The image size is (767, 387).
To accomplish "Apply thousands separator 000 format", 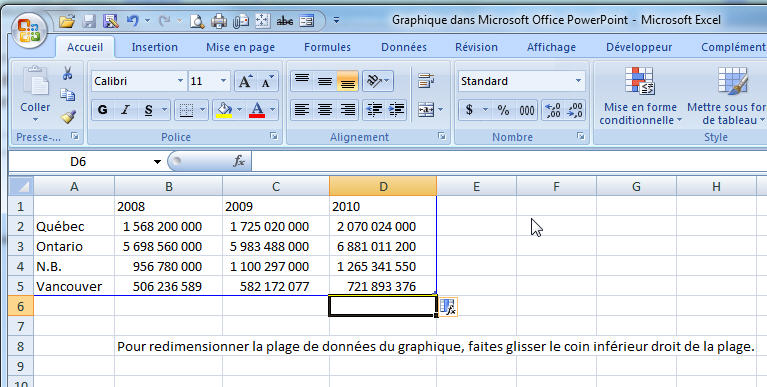I will coord(527,110).
